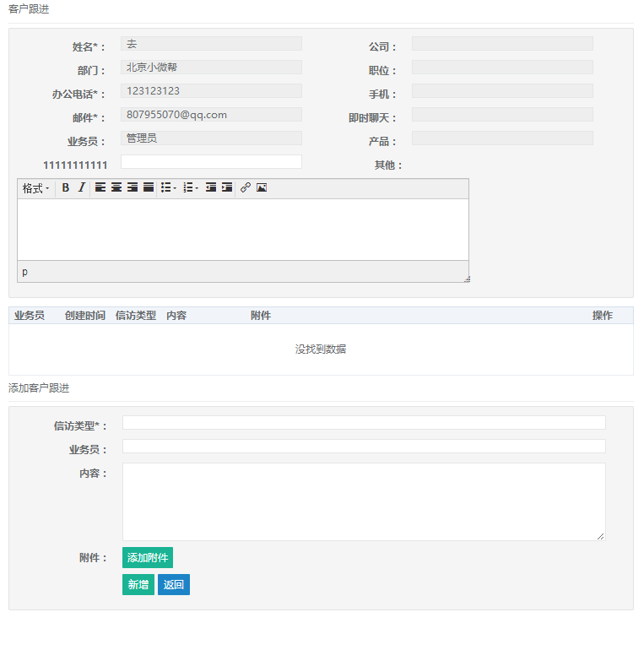This screenshot has height=650, width=644.
Task: Click the 其他： label
Action: [388, 165]
